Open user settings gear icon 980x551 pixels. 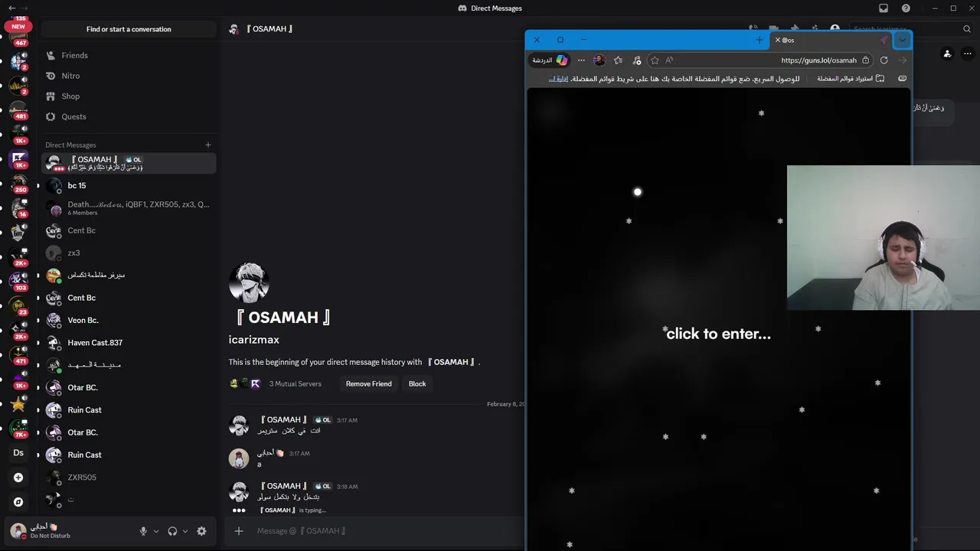(201, 531)
